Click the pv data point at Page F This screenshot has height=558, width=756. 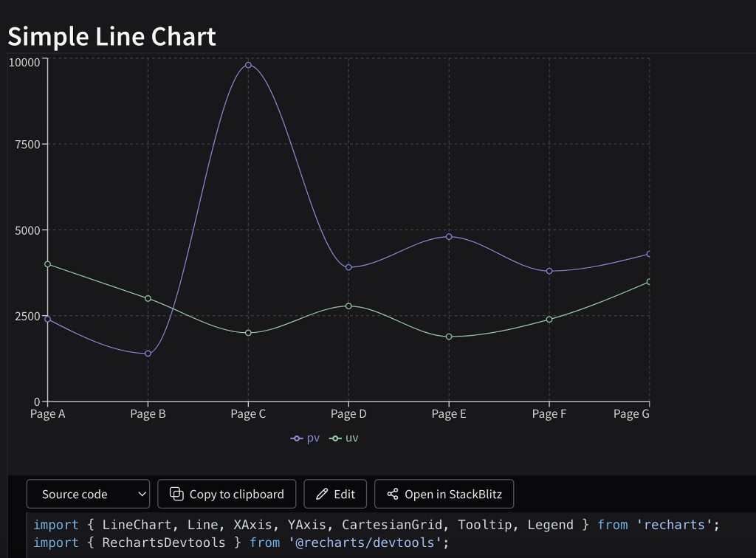pos(549,272)
